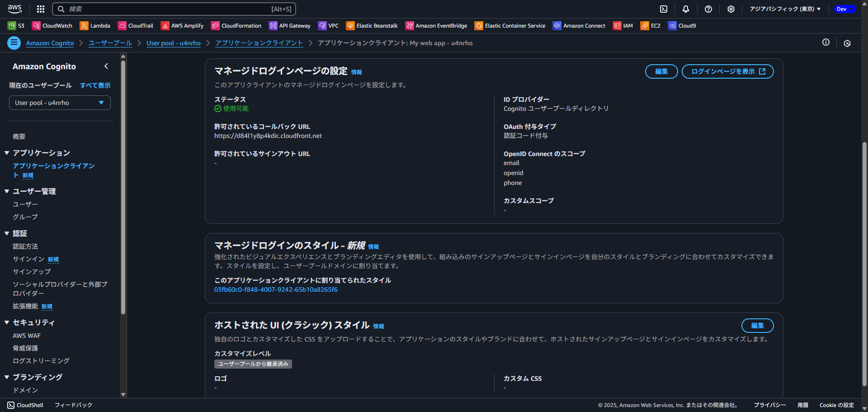
Task: Open the Amazon EventBridge shortcut
Action: pos(436,26)
